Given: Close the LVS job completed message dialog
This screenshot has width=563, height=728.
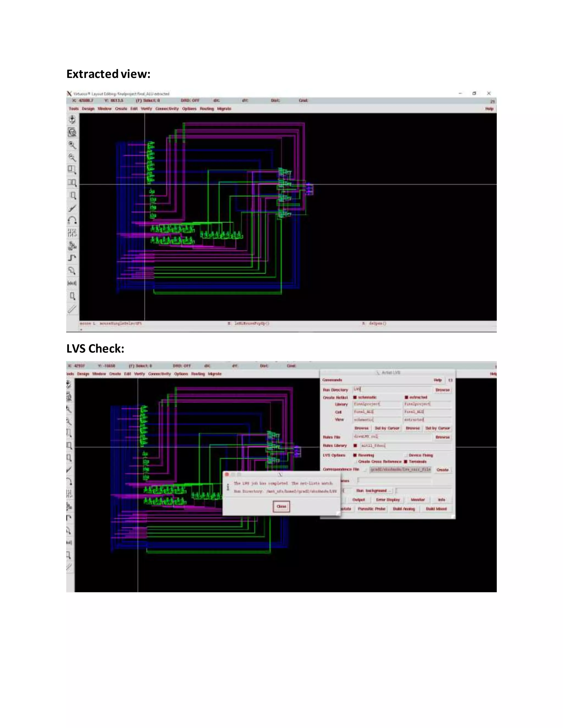Looking at the screenshot, I should [x=281, y=506].
